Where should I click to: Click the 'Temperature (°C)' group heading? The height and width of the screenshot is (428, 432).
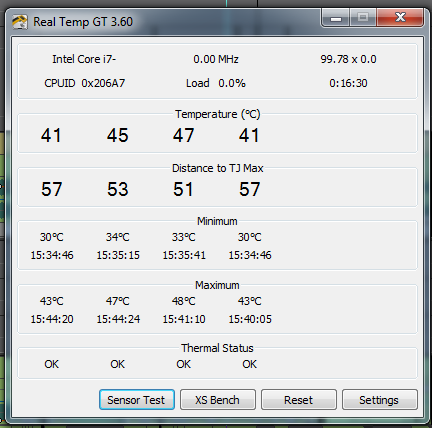218,114
